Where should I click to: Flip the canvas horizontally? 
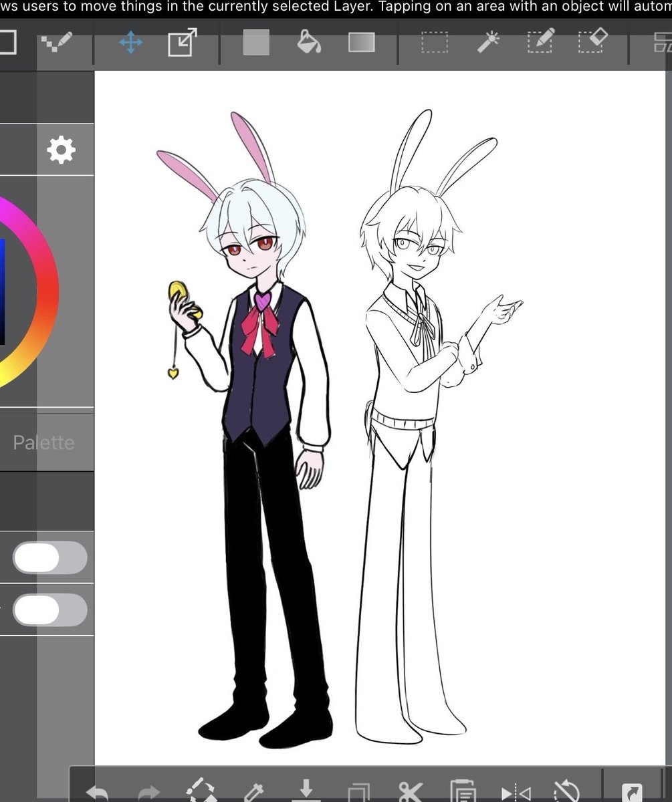click(x=516, y=793)
